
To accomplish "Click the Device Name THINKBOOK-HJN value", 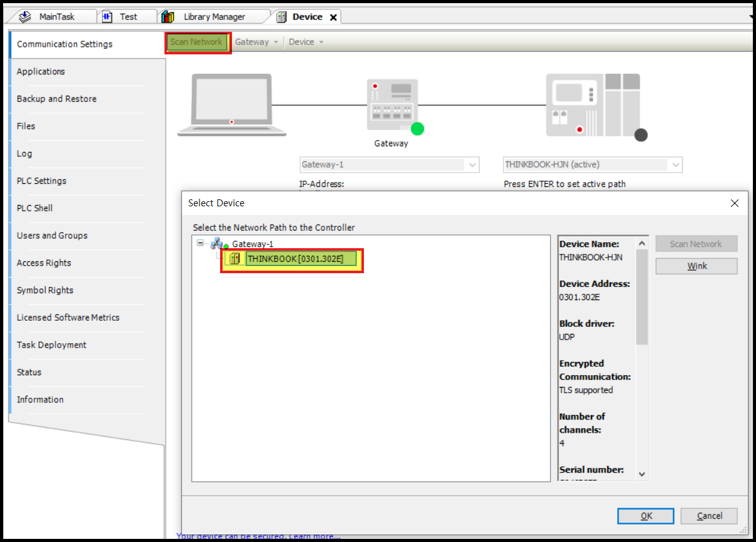I will (591, 257).
